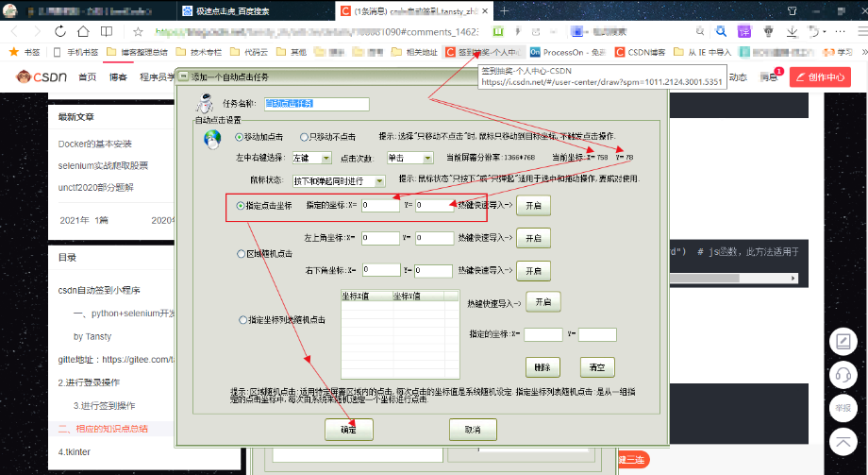Open the browser home page icon
Image resolution: width=868 pixels, height=475 pixels.
83,31
